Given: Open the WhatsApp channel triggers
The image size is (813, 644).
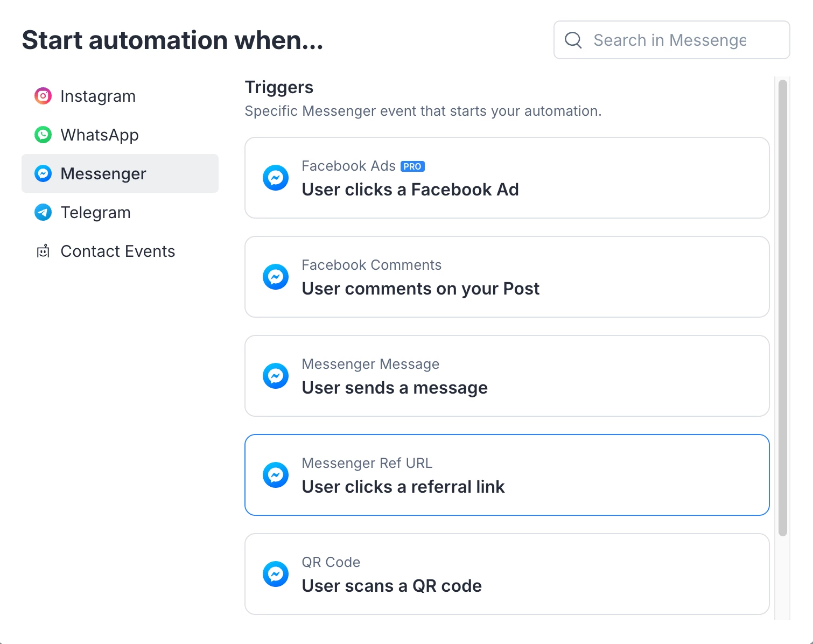Looking at the screenshot, I should 100,135.
